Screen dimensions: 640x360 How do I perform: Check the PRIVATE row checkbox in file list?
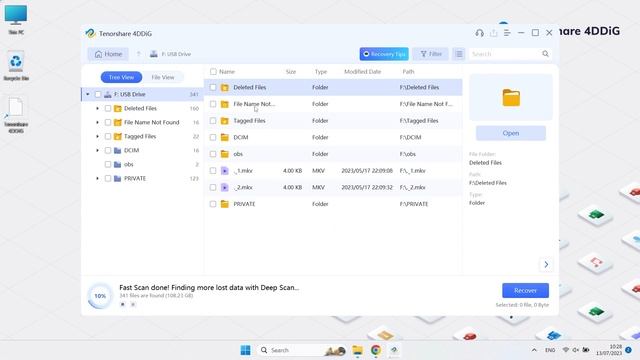point(213,204)
